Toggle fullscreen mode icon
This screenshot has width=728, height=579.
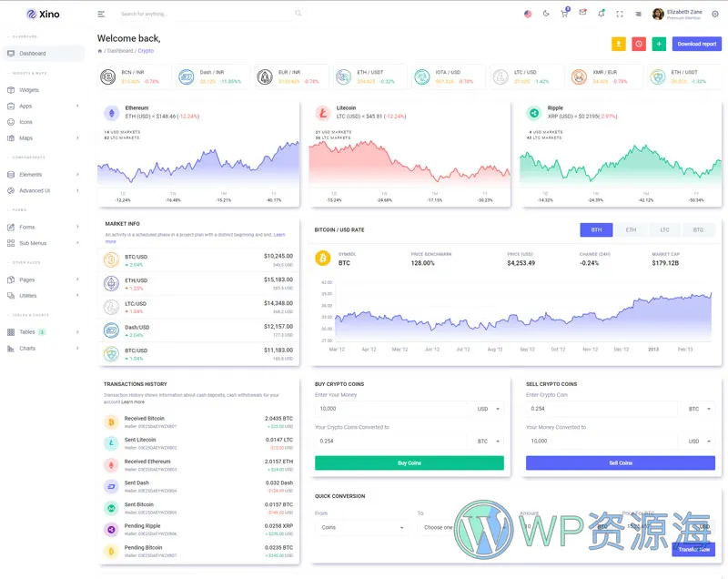pyautogui.click(x=620, y=14)
